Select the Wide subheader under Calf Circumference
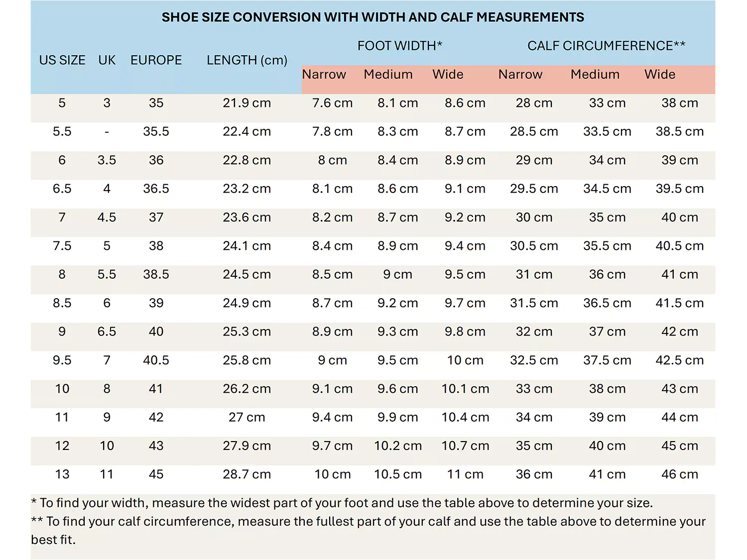The image size is (747, 560). pos(660,75)
